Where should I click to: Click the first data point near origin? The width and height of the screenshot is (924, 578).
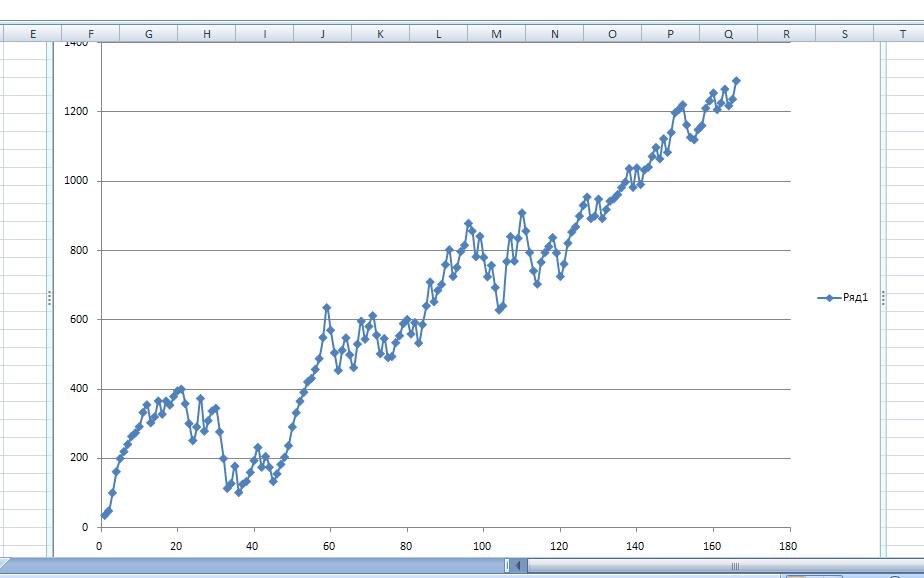(104, 516)
